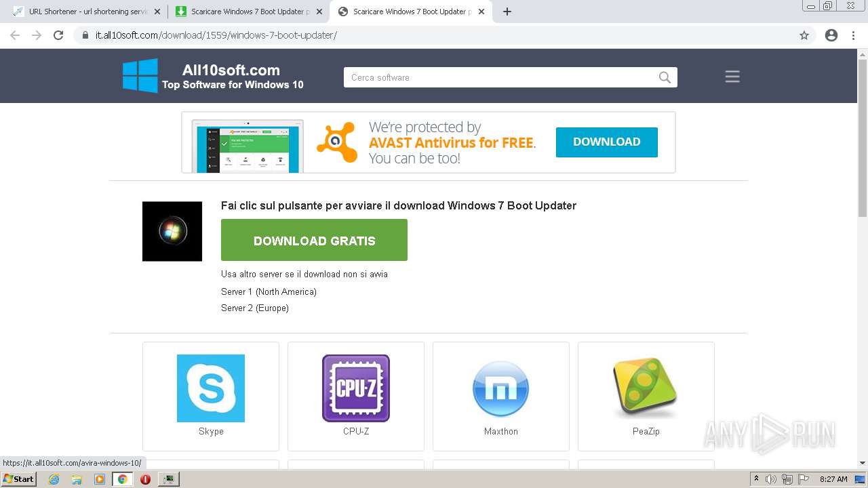Open the CPU-Z app icon
Image resolution: width=868 pixels, height=488 pixels.
pyautogui.click(x=356, y=388)
